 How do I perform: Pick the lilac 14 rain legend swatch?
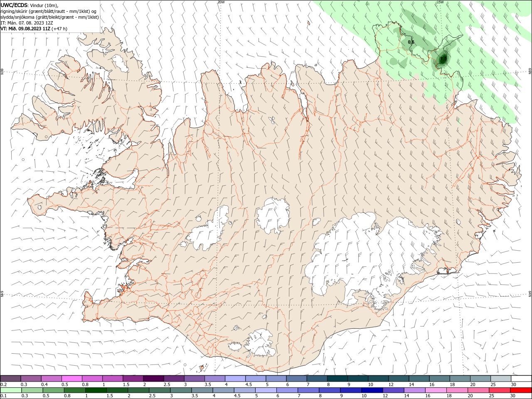coord(414,390)
